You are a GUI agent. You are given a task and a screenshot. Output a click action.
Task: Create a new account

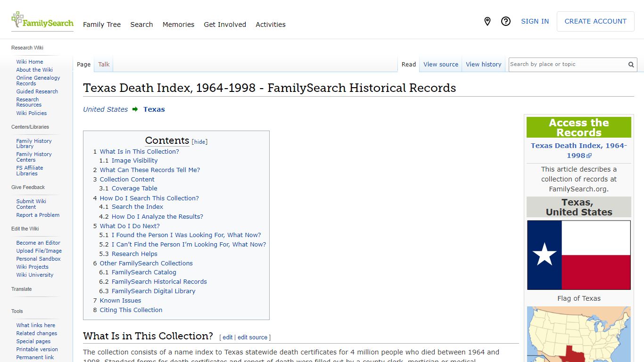(x=595, y=21)
